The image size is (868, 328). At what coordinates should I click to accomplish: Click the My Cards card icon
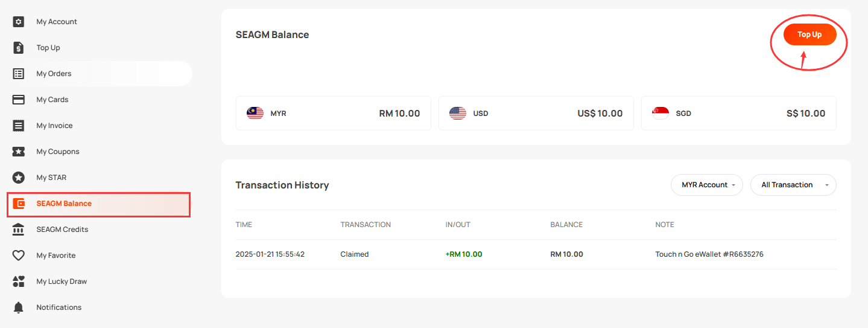pyautogui.click(x=19, y=100)
